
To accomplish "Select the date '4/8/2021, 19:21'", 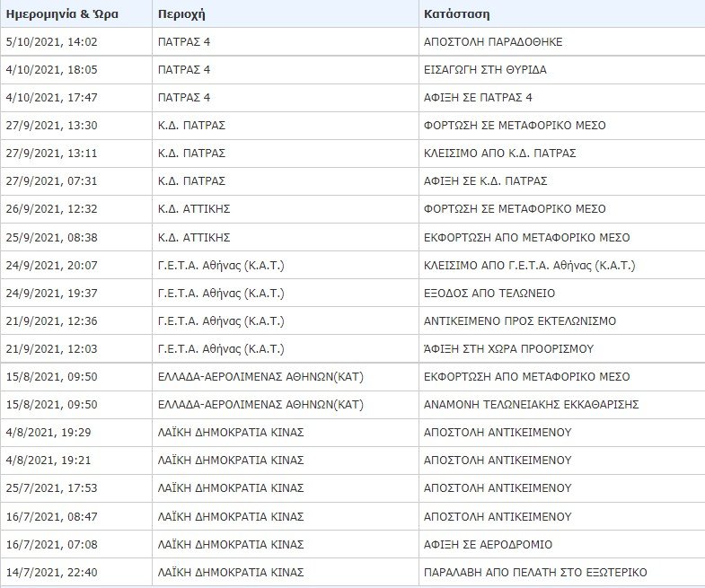I will click(x=48, y=461).
